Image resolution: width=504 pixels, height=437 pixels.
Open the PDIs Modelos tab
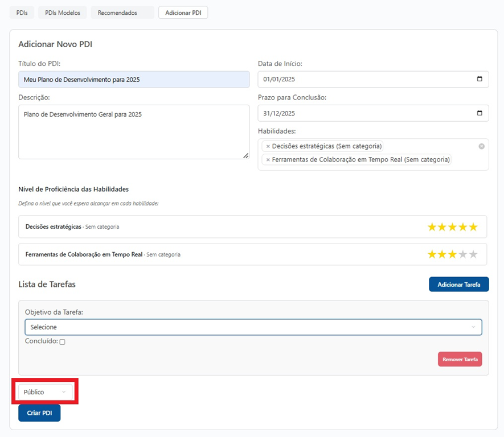point(63,13)
